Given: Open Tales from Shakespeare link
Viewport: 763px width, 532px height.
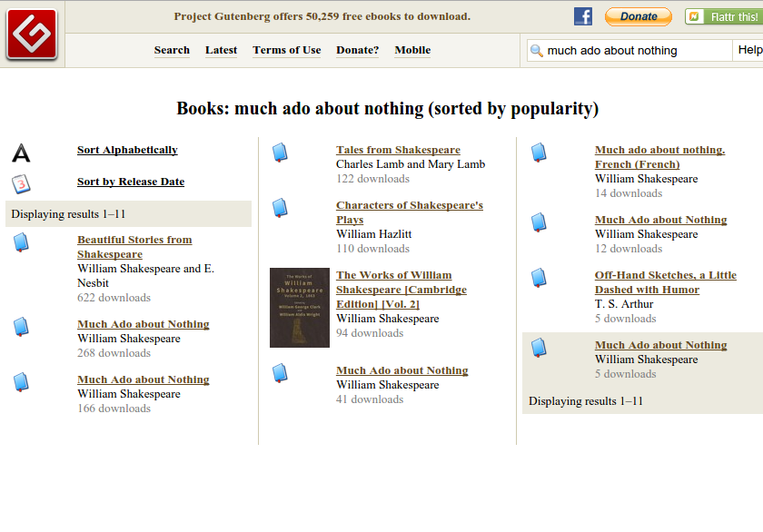Looking at the screenshot, I should tap(398, 150).
